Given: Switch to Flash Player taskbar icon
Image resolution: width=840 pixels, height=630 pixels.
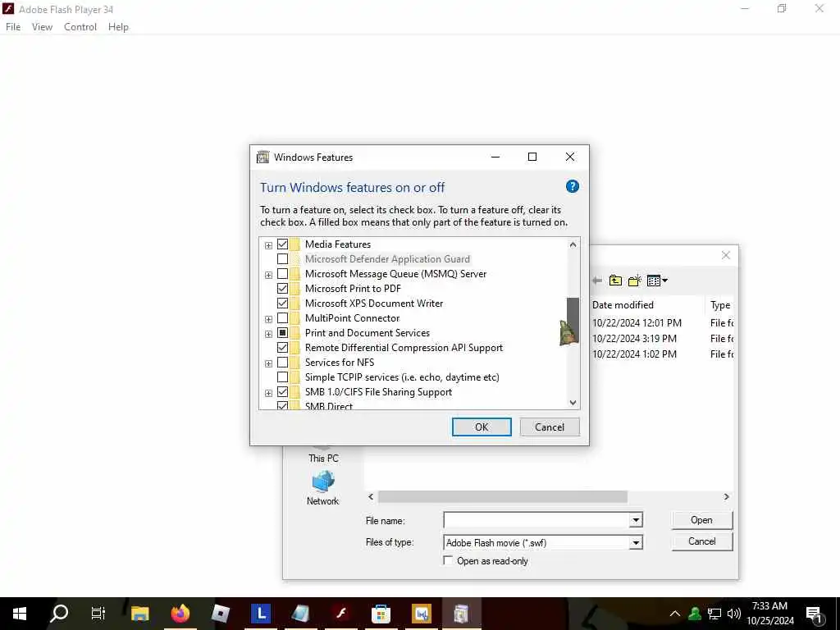Looking at the screenshot, I should (340, 614).
